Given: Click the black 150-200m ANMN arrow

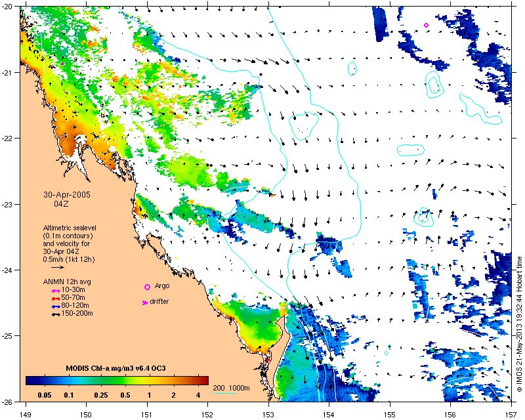Looking at the screenshot, I should [x=56, y=315].
